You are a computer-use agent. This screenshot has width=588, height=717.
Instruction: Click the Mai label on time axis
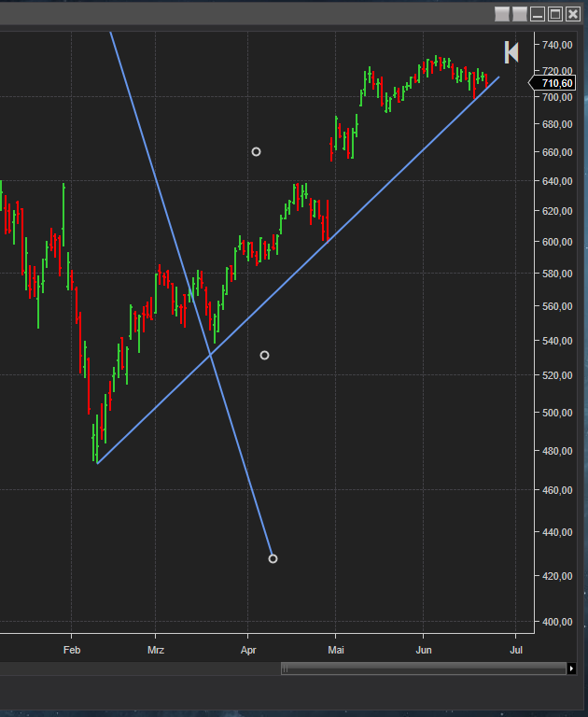click(336, 650)
